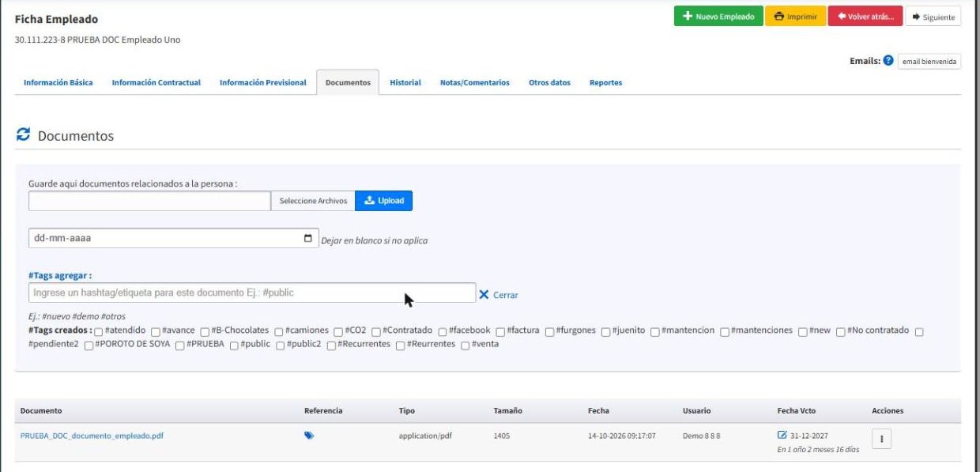Enable the #mantencion tag checkbox
Screen dimensions: 980x472
[655, 331]
